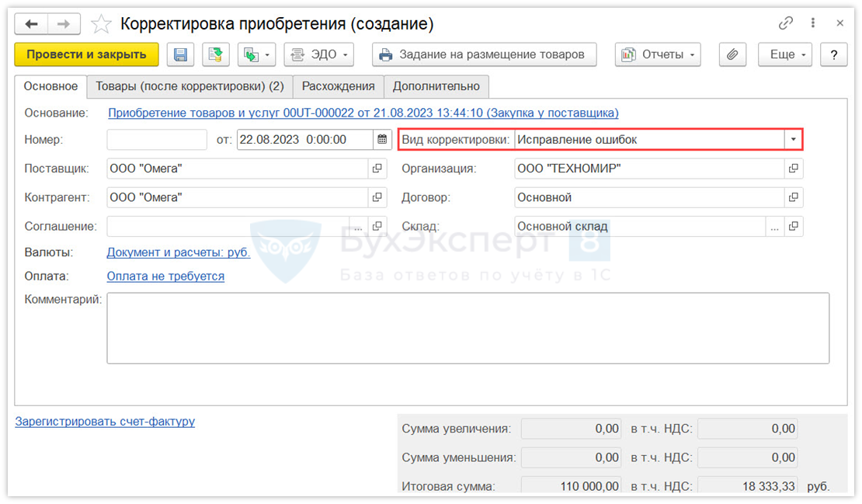This screenshot has height=504, width=862.
Task: Choose Соглашение via the ellipsis button
Action: (359, 227)
